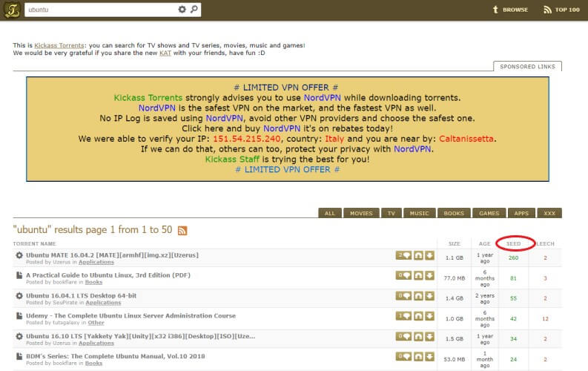This screenshot has height=371, width=588.
Task: Select the APPS category tab
Action: (x=521, y=213)
